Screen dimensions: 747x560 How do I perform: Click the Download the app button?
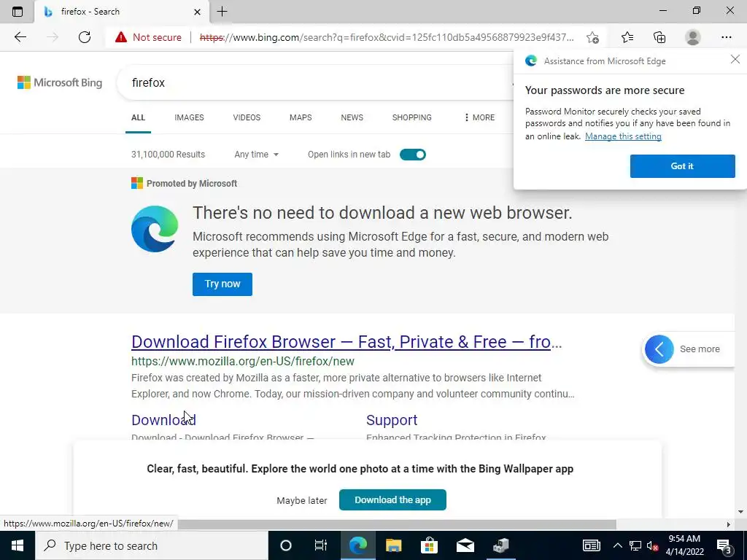(x=392, y=500)
